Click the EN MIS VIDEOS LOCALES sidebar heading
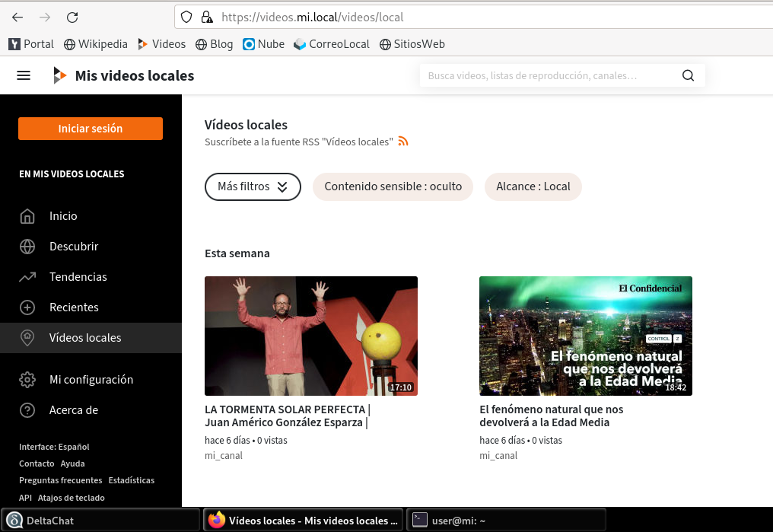Viewport: 773px width, 532px height. coord(72,174)
